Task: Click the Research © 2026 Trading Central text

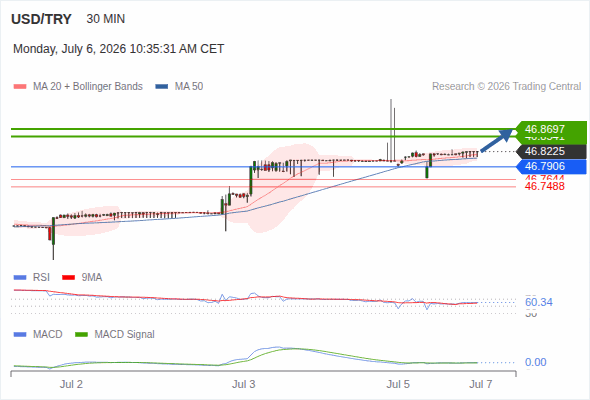Action: pyautogui.click(x=506, y=87)
